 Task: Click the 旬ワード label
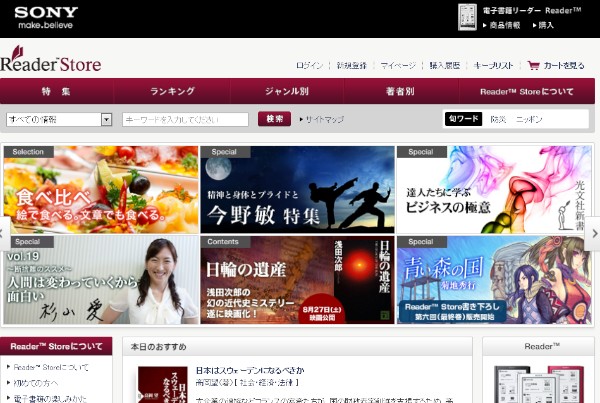(463, 119)
